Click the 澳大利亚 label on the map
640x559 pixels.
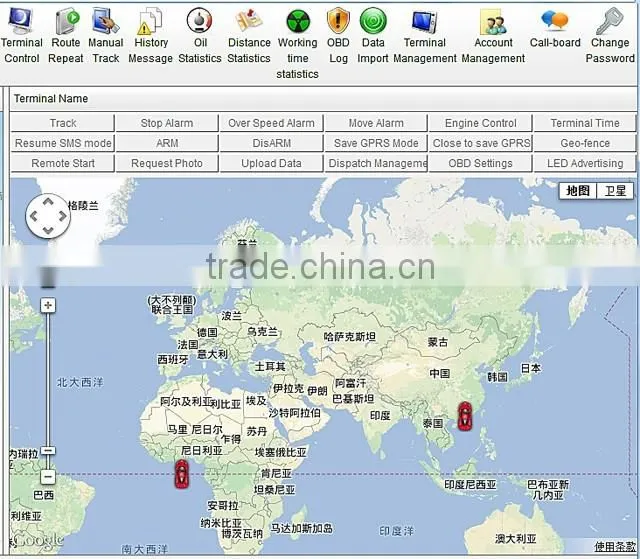point(516,539)
